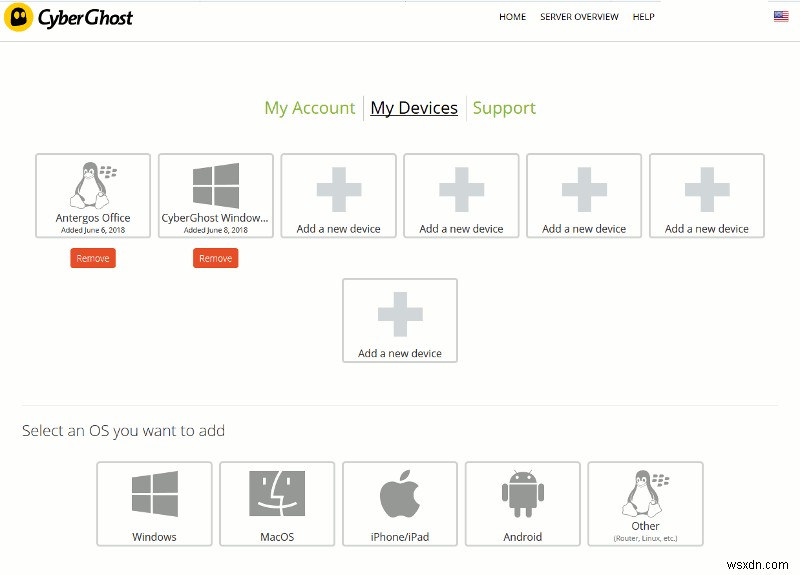Click the CyberGhost logo
This screenshot has width=800, height=575.
tap(69, 17)
